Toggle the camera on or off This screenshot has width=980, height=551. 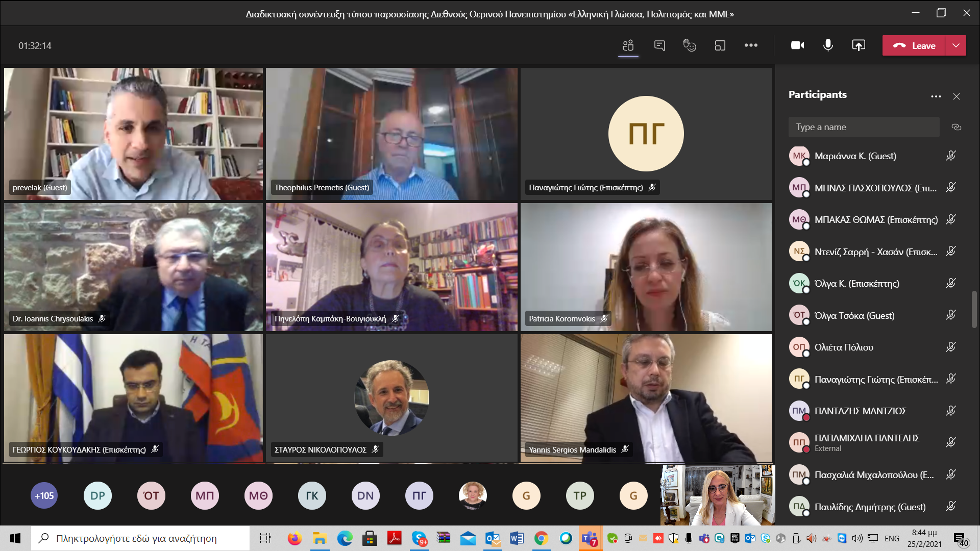click(798, 45)
